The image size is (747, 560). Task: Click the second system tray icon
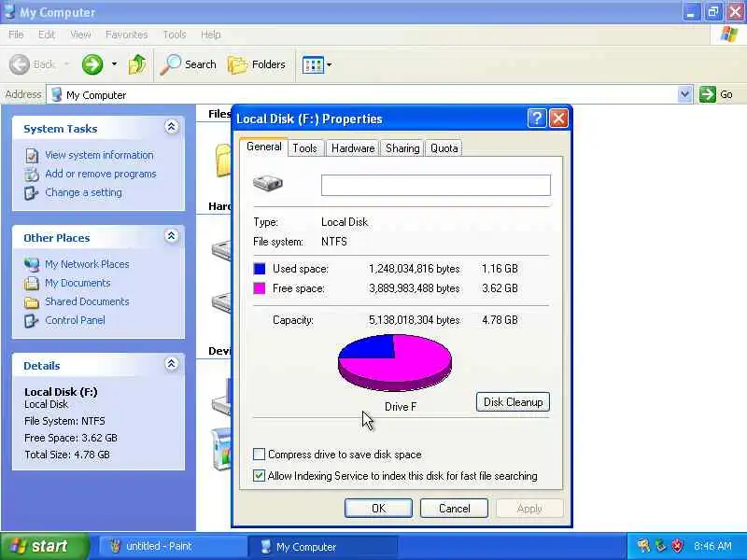661,546
